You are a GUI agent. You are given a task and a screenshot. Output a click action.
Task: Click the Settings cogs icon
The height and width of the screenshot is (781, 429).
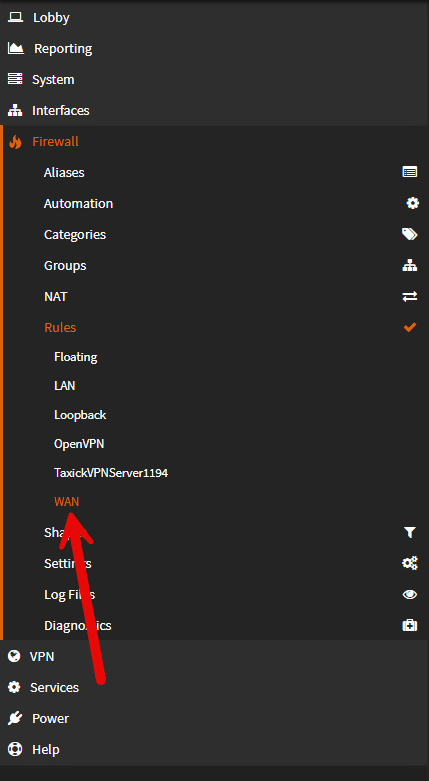click(x=410, y=563)
